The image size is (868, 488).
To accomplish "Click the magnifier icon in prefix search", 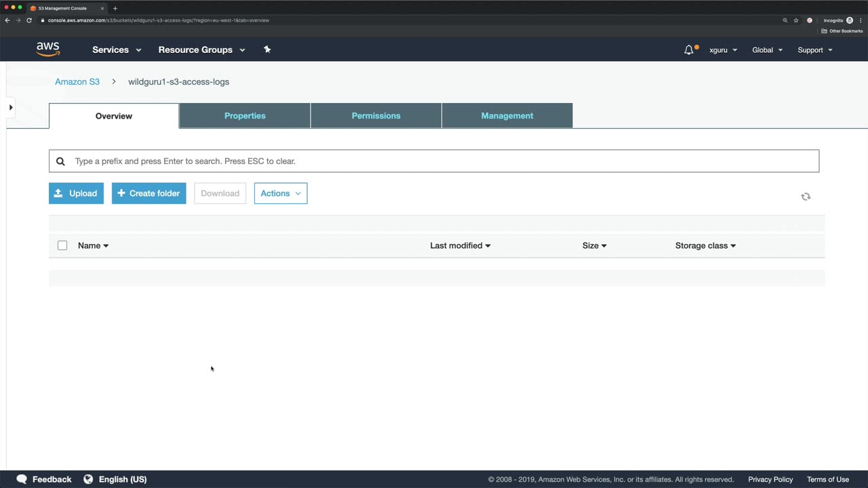I will pyautogui.click(x=60, y=161).
